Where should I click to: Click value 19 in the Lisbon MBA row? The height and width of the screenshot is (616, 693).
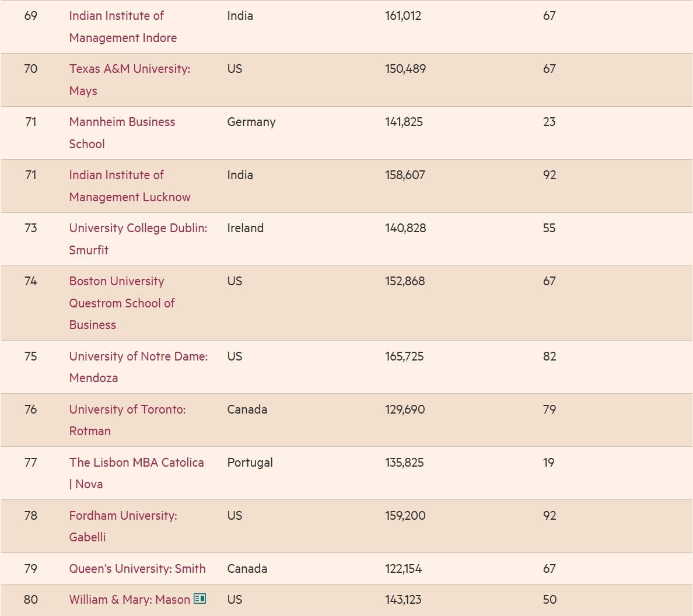548,462
